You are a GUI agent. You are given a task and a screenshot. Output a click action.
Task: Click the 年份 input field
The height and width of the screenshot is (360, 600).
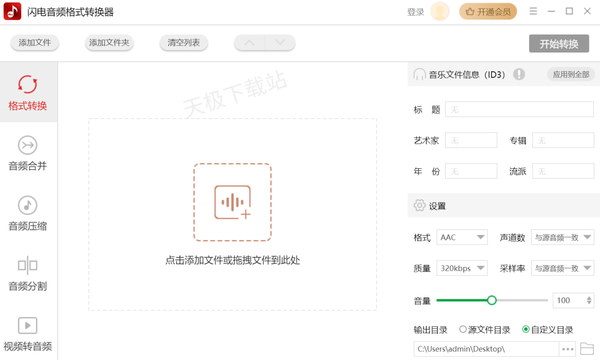471,171
